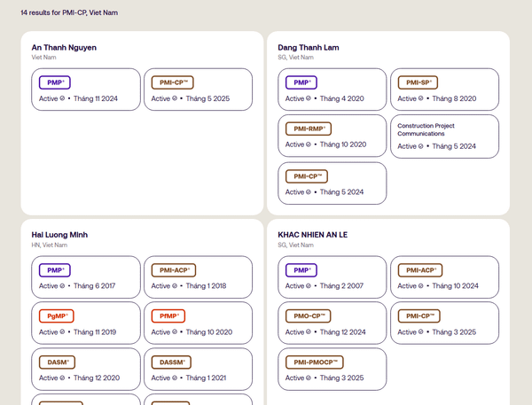Click the 'Tháng 10 2020' date next to PMI-RMP
The width and height of the screenshot is (532, 405).
coord(343,144)
